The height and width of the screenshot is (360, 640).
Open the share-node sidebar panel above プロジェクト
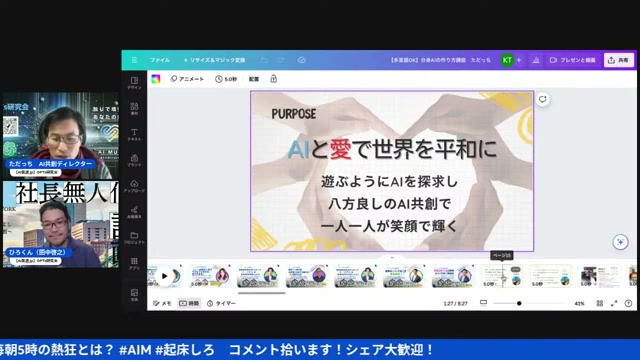pos(134,212)
